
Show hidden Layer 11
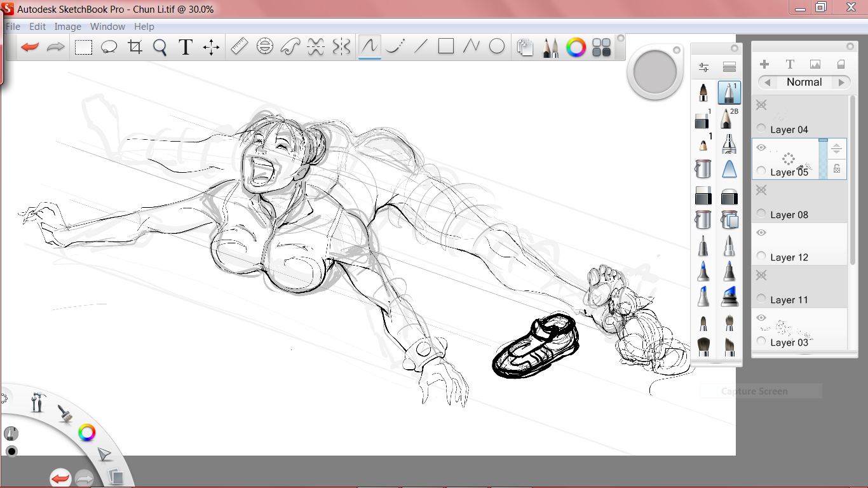click(x=761, y=275)
